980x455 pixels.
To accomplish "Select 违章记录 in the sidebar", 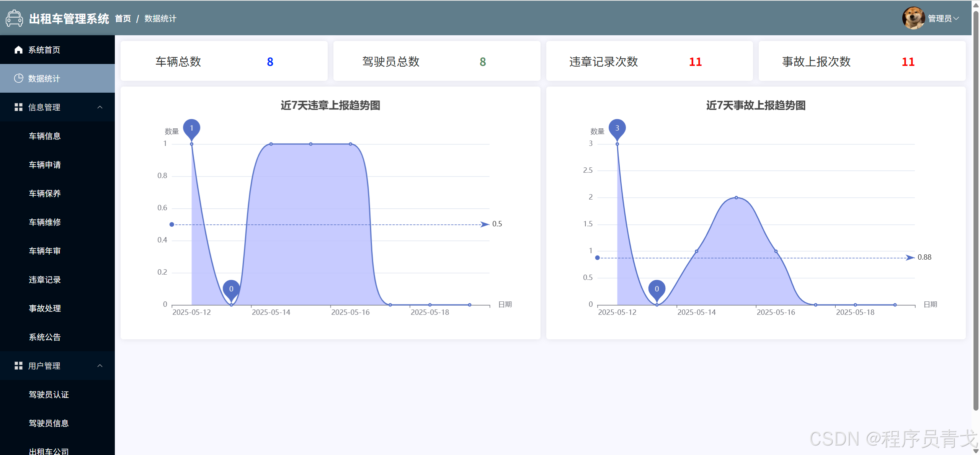I will (x=45, y=280).
